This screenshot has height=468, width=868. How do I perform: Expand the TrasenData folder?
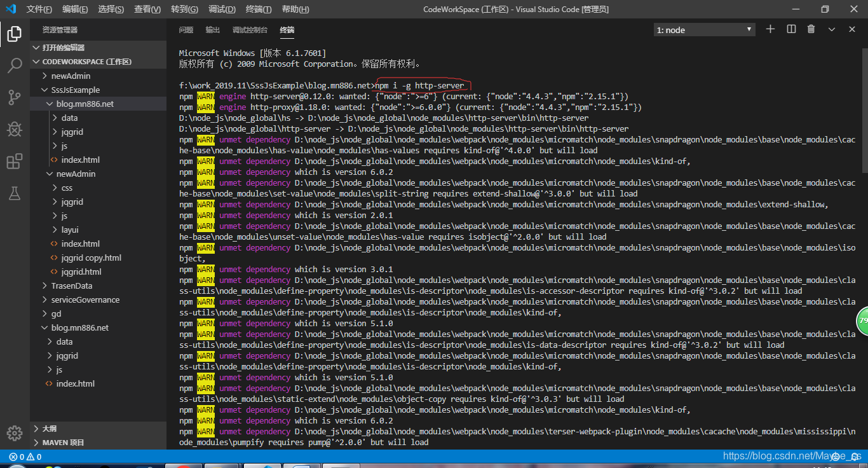(x=98, y=286)
